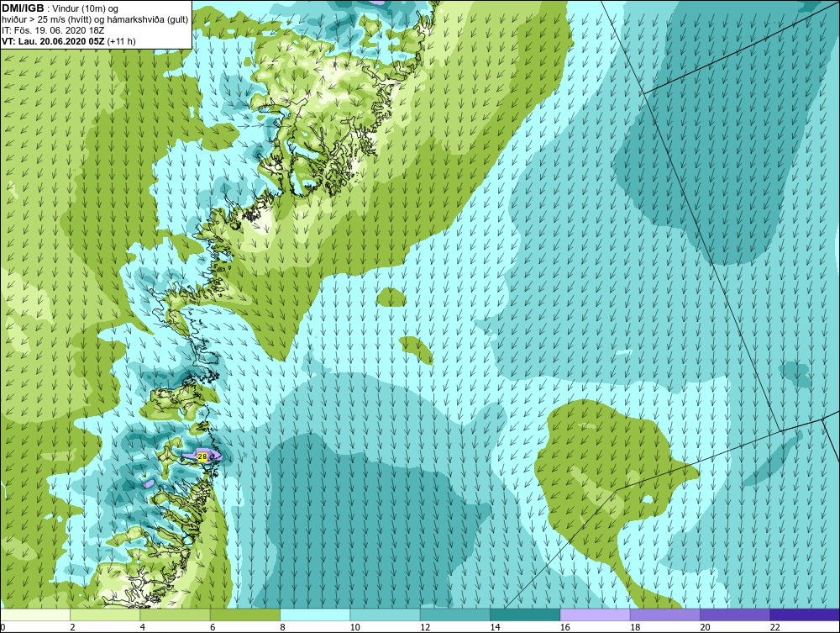Screen dimensions: 840x633
Task: Click the legend scale value "10"
Action: pos(354,628)
